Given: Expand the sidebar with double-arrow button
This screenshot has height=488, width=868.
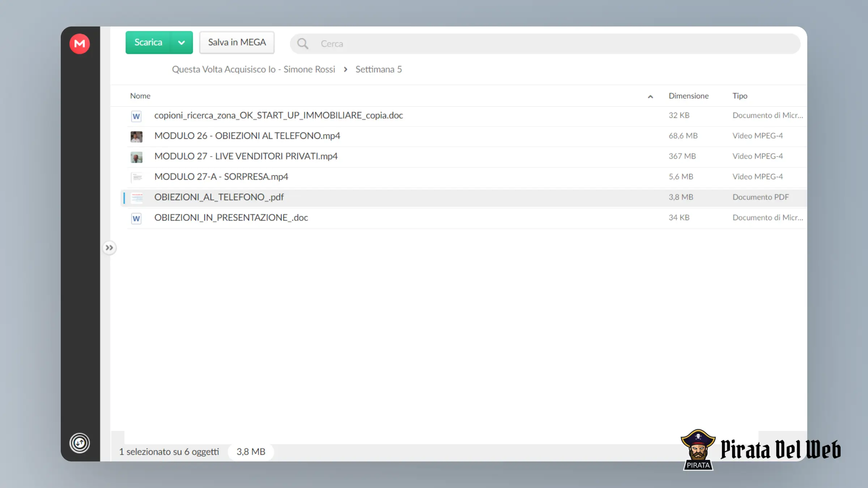Looking at the screenshot, I should [x=109, y=248].
